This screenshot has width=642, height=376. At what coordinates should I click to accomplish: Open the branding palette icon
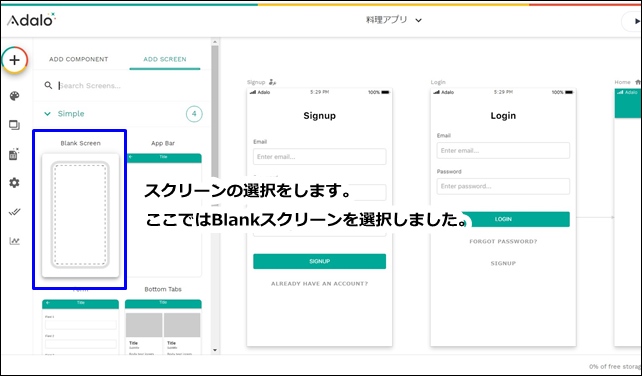[x=14, y=96]
